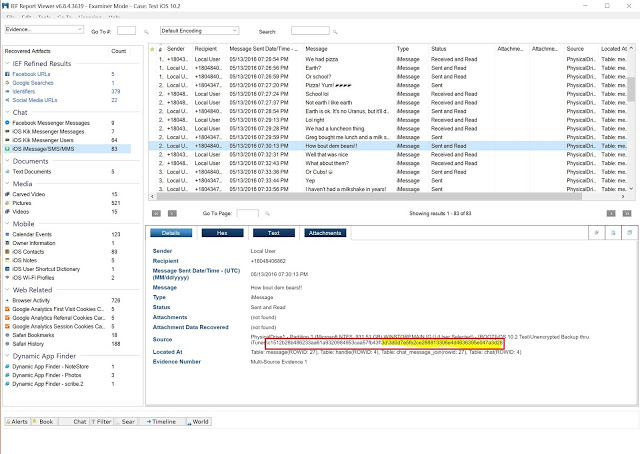The width and height of the screenshot is (640, 454).
Task: Sort by the Sender column header
Action: pyautogui.click(x=178, y=49)
